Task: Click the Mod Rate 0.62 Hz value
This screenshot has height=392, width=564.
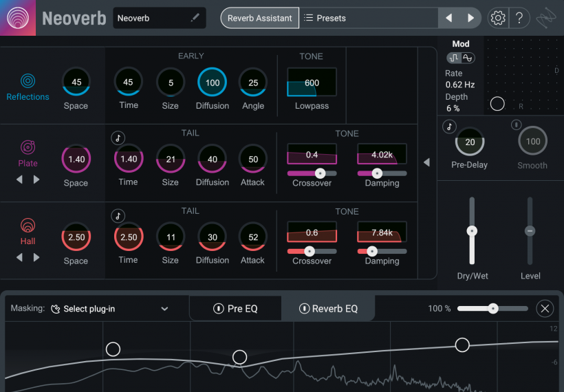Action: coord(460,85)
